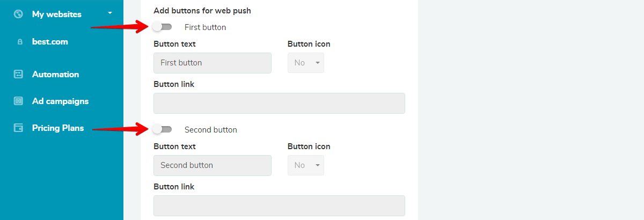Expand the My websites dropdown arrow
Image resolution: width=644 pixels, height=220 pixels.
coord(110,12)
